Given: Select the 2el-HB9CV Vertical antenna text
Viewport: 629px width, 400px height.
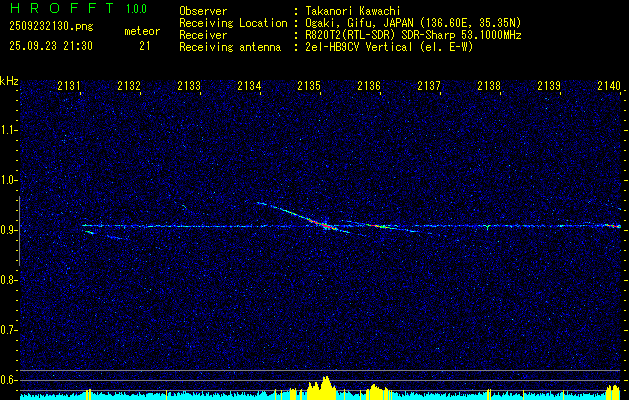Looking at the screenshot, I should [389, 47].
